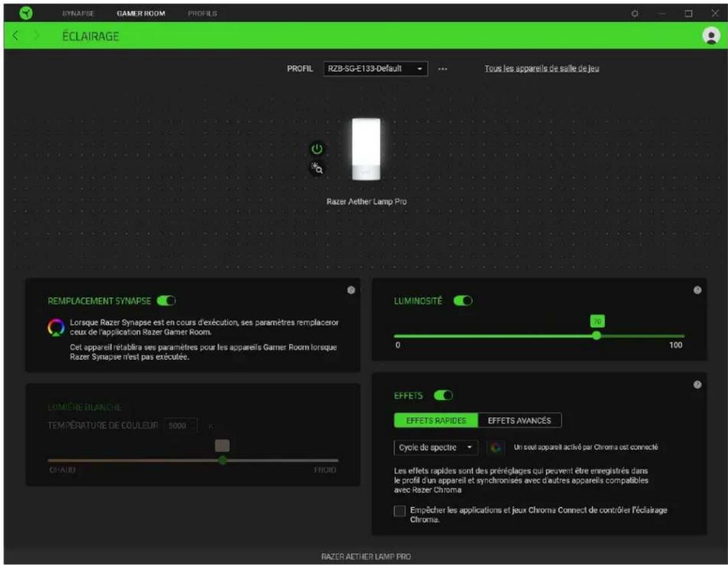
Task: Open the profile three-dots menu
Action: coord(442,69)
